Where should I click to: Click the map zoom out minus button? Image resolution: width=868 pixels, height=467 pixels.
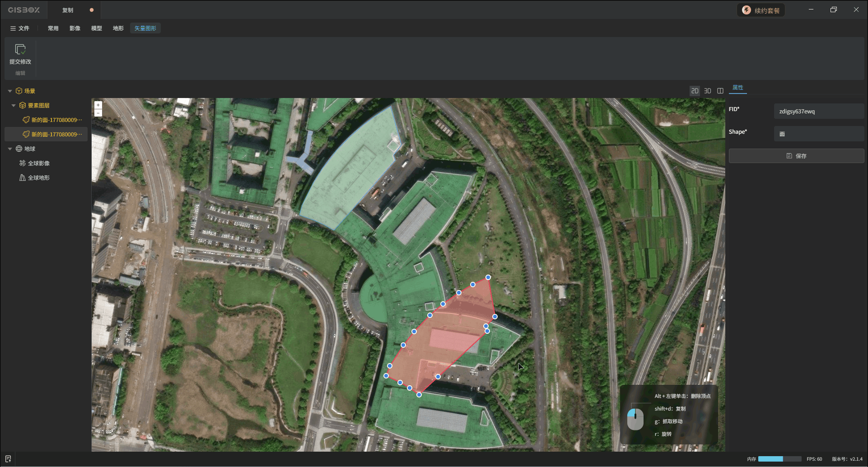coord(98,113)
